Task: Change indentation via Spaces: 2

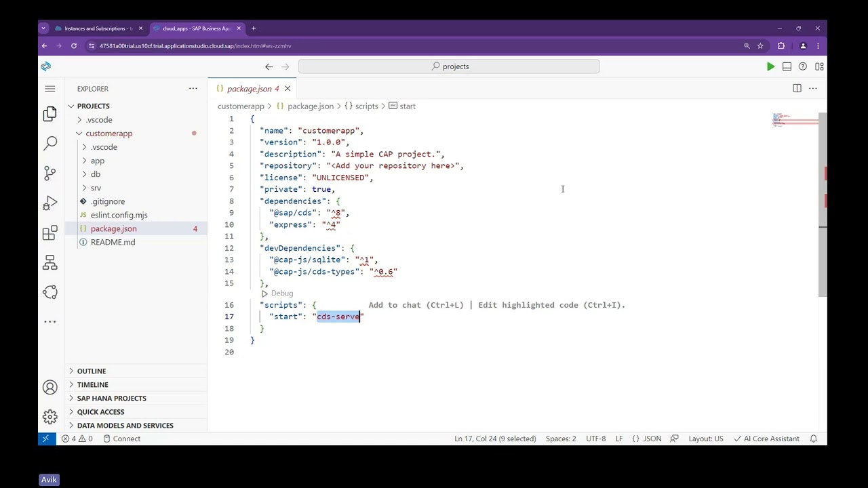Action: click(561, 439)
